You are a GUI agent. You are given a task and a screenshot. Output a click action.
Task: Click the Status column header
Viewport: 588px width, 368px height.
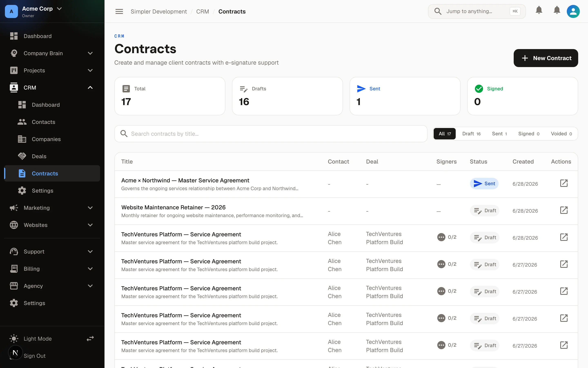[x=478, y=162]
